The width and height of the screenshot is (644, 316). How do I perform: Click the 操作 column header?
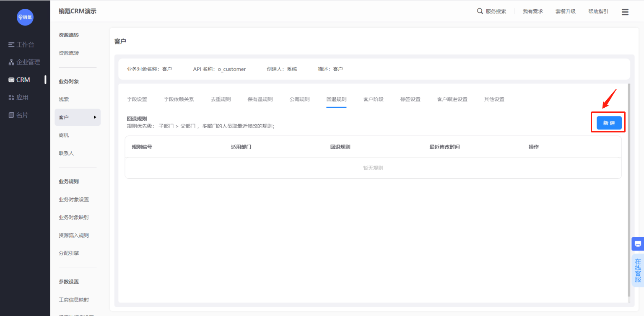[x=534, y=147]
